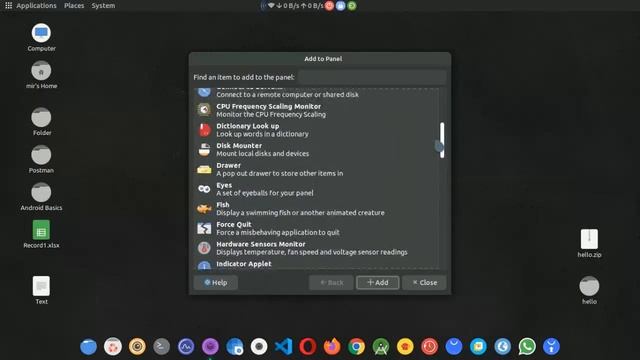Click "Force a misbehaving application" description

point(278,232)
